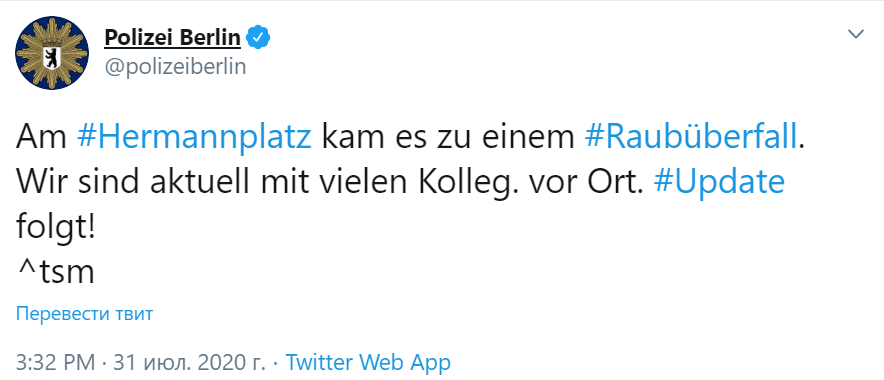The height and width of the screenshot is (380, 884).
Task: Click the Перевести твит translate link
Action: pos(85,313)
